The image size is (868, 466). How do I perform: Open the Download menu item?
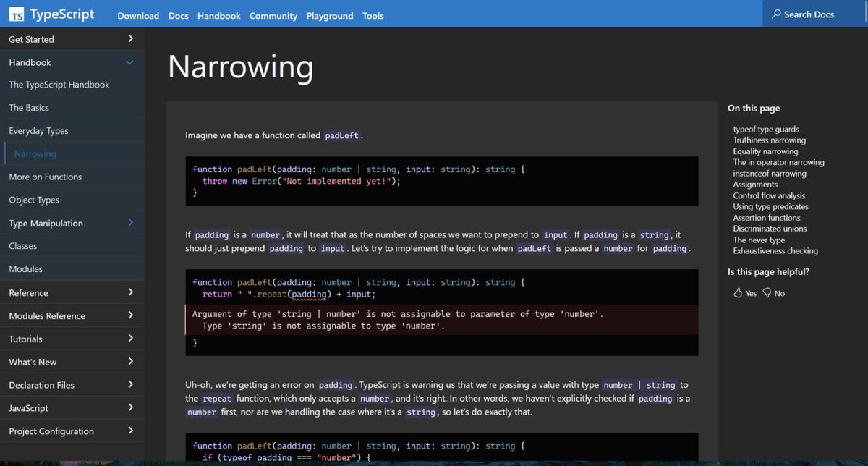click(x=138, y=16)
